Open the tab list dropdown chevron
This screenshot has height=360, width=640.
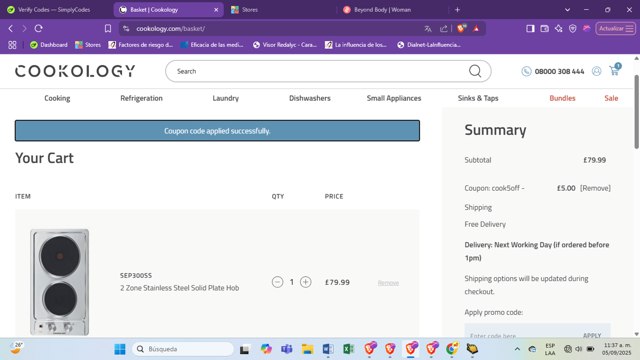point(567,10)
